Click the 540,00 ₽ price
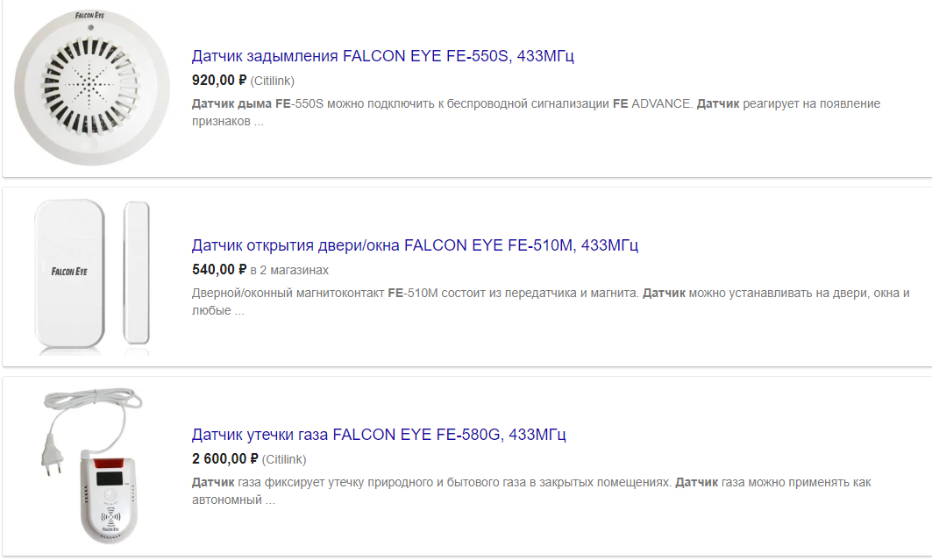Viewport: 932px width, 560px height. (x=218, y=270)
